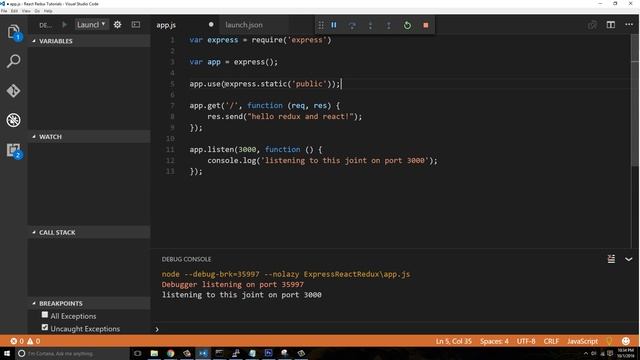Open the Debug view in activity bar
Viewport: 640px width, 360px height.
13,120
